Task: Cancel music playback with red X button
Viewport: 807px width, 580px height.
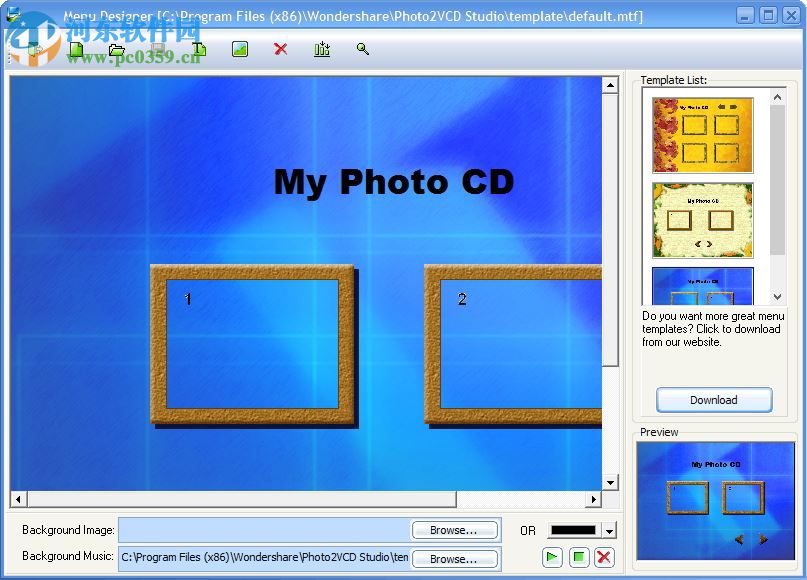Action: [605, 557]
